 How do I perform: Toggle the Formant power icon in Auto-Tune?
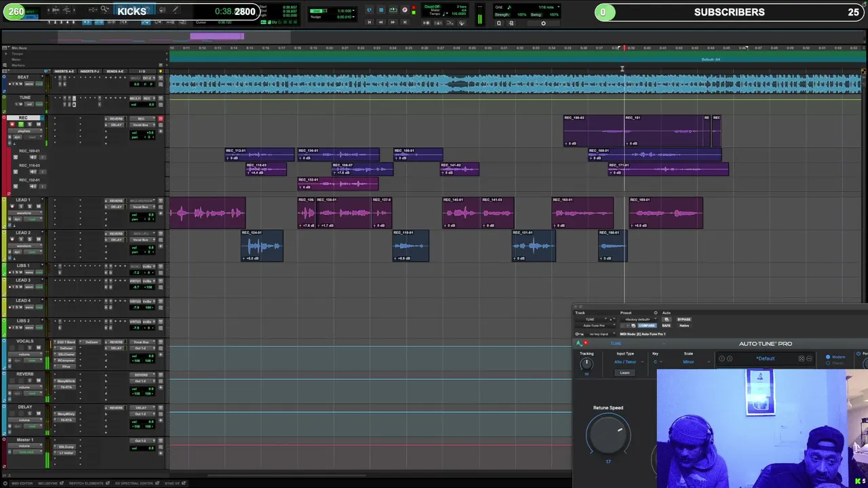[x=859, y=354]
